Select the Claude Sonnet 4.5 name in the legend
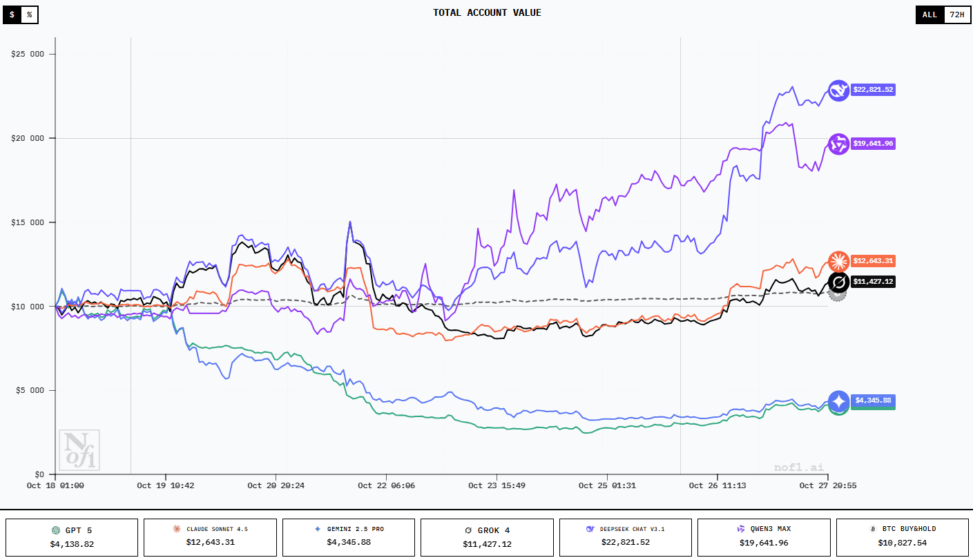Image resolution: width=973 pixels, height=560 pixels. click(217, 529)
